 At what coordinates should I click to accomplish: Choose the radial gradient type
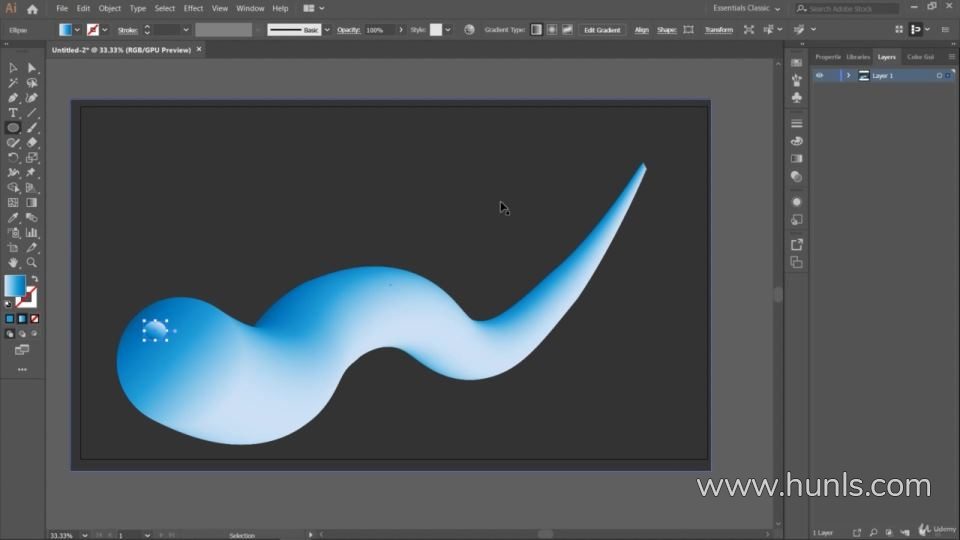pos(551,30)
